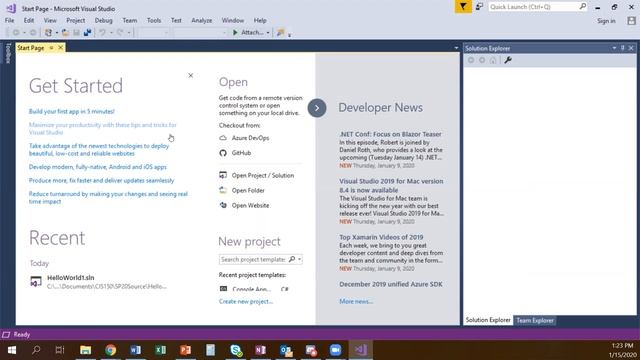Open the Solution Explorer window position dropdown

[614, 48]
